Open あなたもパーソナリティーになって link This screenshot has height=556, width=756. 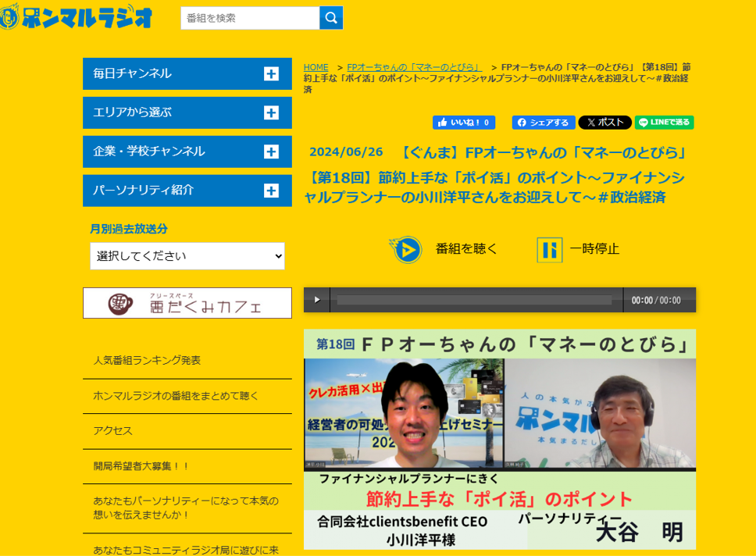(x=186, y=508)
